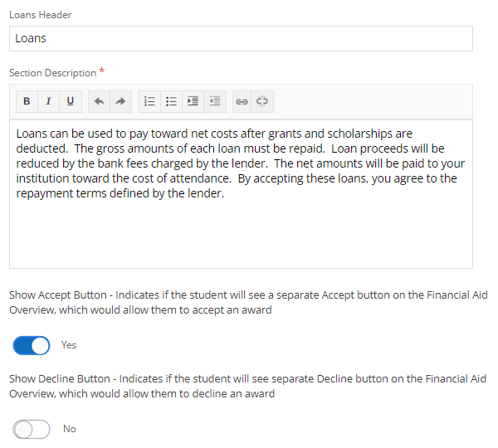The width and height of the screenshot is (498, 448).
Task: Increase indent of the paragraph
Action: [x=193, y=101]
